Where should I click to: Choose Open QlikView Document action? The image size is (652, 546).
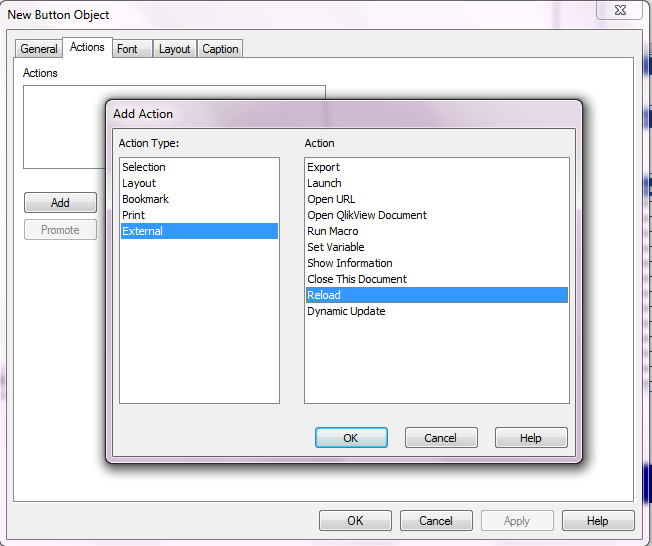point(437,215)
